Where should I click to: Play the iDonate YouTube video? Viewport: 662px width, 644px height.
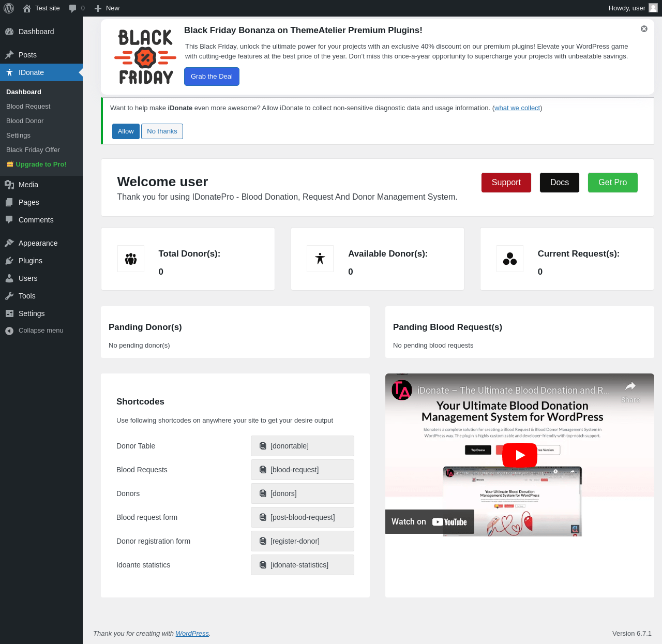520,455
